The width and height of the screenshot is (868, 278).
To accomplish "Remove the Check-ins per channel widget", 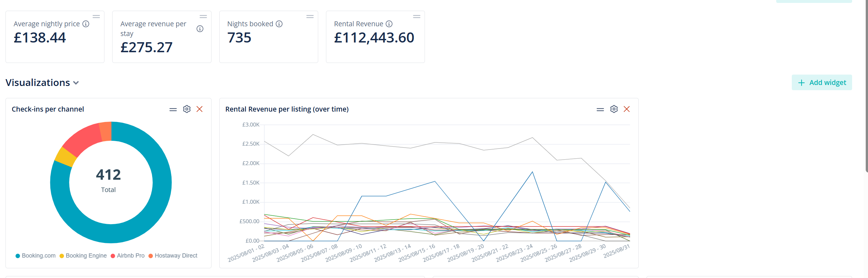I will [199, 109].
